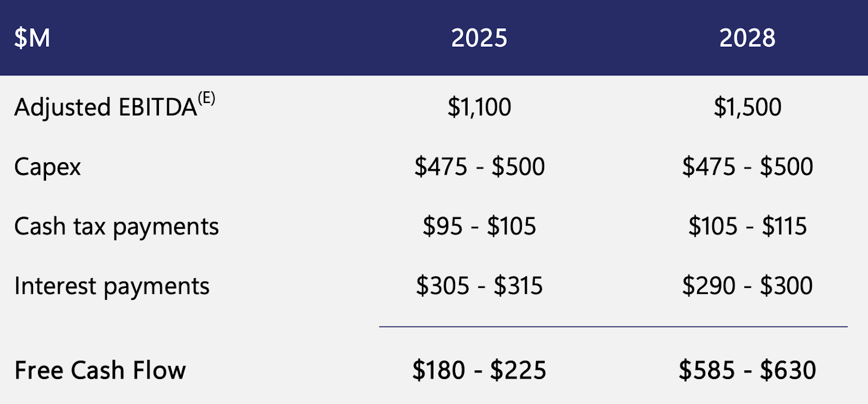The image size is (868, 404).
Task: Select the $1,500 EBITDA value
Action: point(747,107)
